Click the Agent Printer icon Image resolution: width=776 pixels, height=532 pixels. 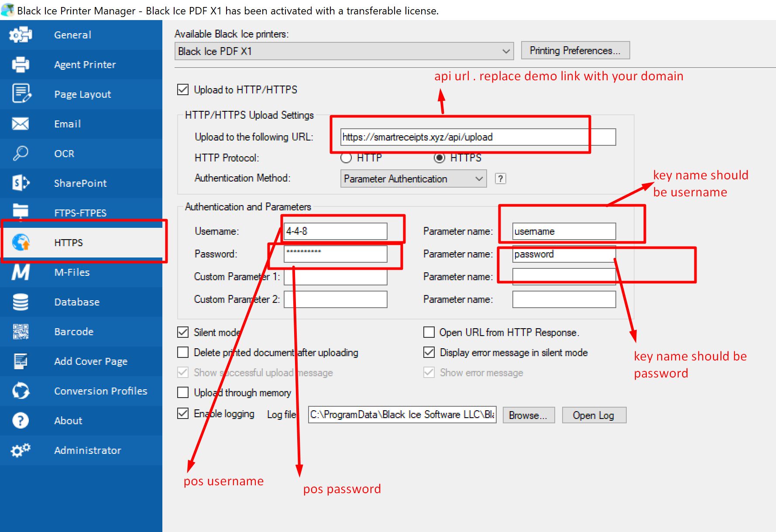[21, 65]
